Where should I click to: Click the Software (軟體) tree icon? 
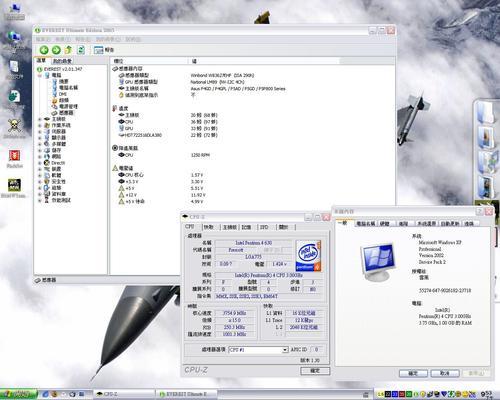(47, 175)
